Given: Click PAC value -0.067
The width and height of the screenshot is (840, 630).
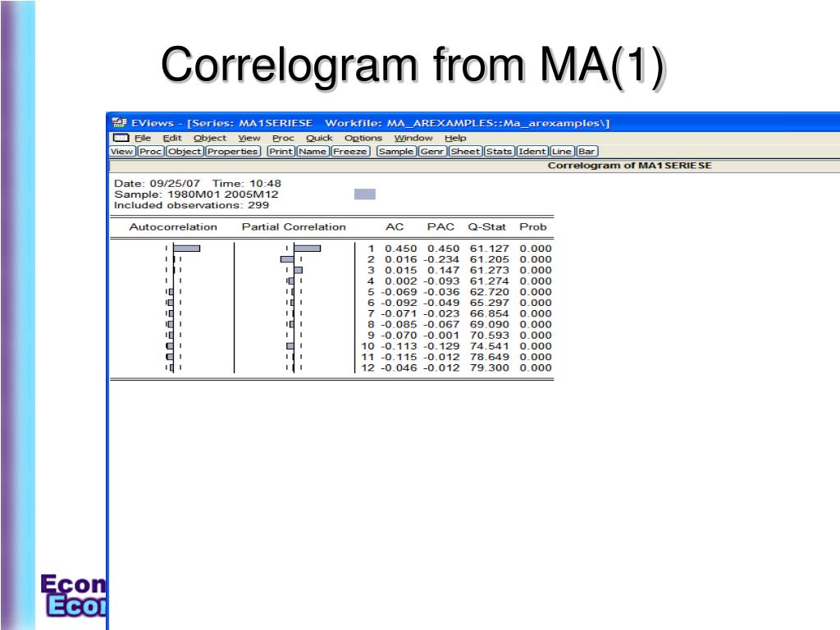Looking at the screenshot, I should (x=441, y=324).
